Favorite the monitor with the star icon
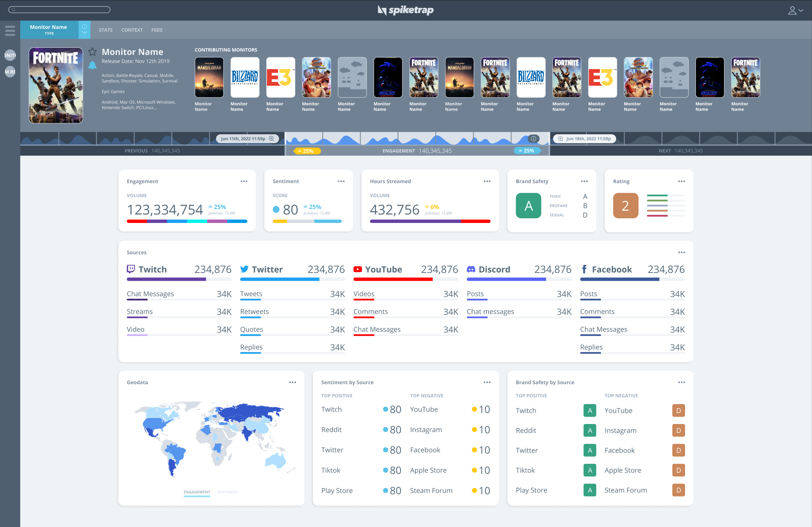Image resolution: width=812 pixels, height=527 pixels. [x=92, y=51]
